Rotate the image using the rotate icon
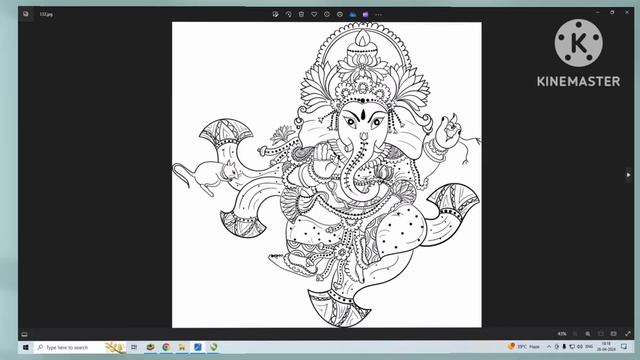640x360 pixels. 288,14
